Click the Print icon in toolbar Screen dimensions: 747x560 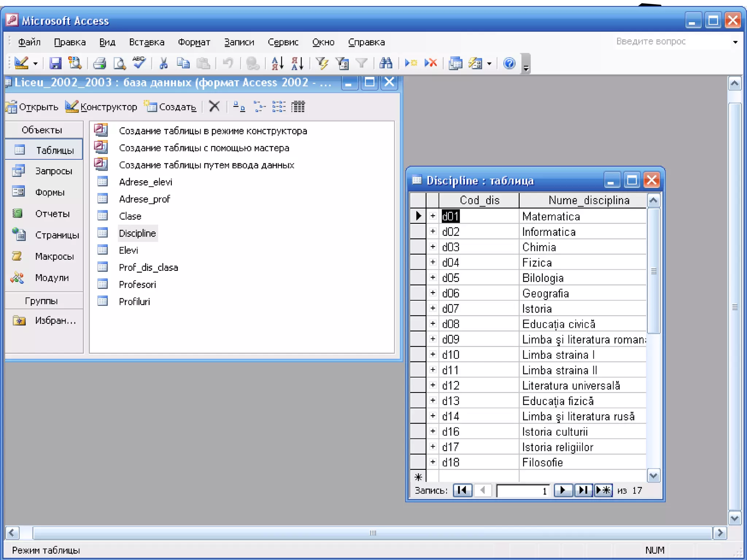pyautogui.click(x=99, y=63)
